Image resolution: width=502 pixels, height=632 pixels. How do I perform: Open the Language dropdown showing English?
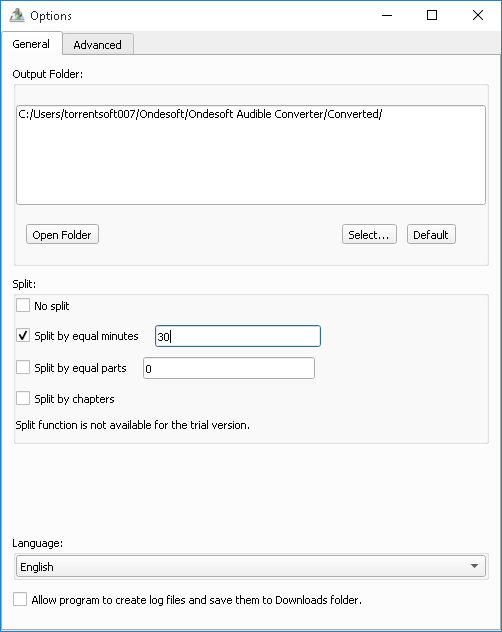pyautogui.click(x=251, y=566)
